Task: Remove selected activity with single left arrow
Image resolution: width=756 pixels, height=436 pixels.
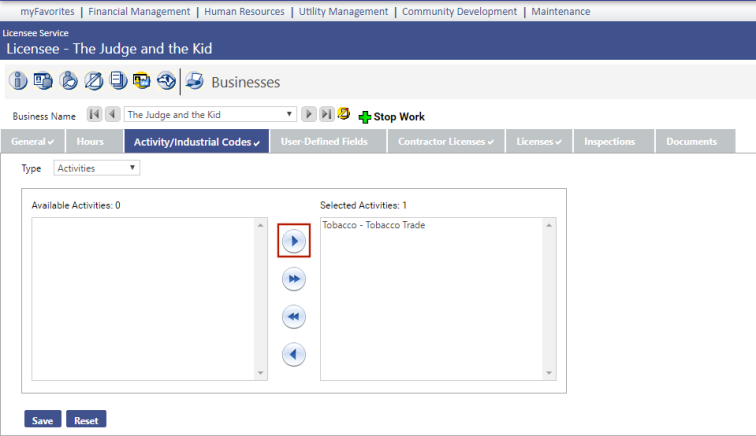Action: pyautogui.click(x=294, y=354)
